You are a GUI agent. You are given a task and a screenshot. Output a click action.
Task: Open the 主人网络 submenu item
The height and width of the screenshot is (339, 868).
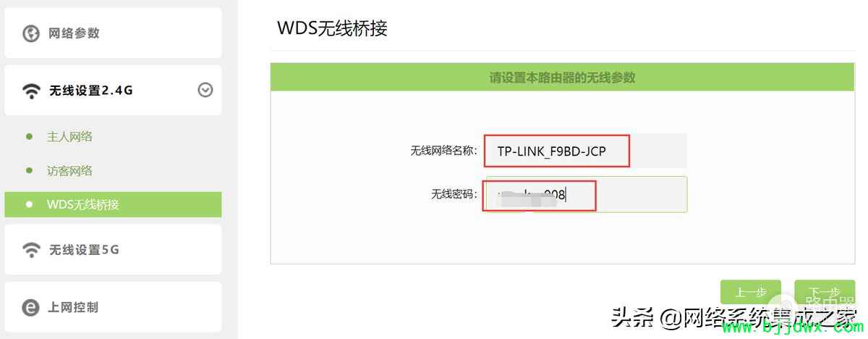[x=69, y=137]
